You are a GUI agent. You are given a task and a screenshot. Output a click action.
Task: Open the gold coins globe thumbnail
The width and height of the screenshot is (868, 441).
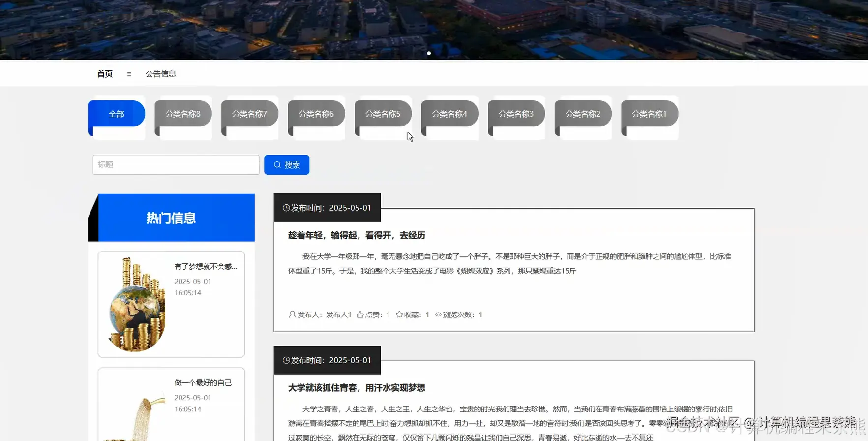coord(136,304)
